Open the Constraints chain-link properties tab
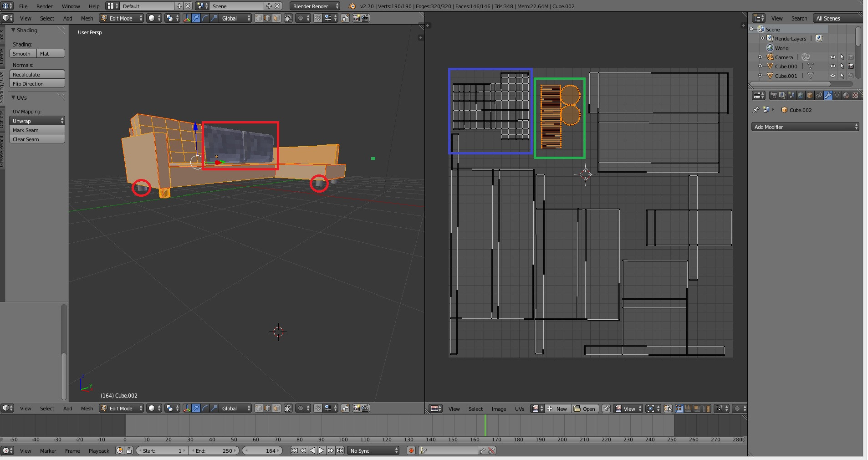This screenshot has height=460, width=868. coord(819,95)
